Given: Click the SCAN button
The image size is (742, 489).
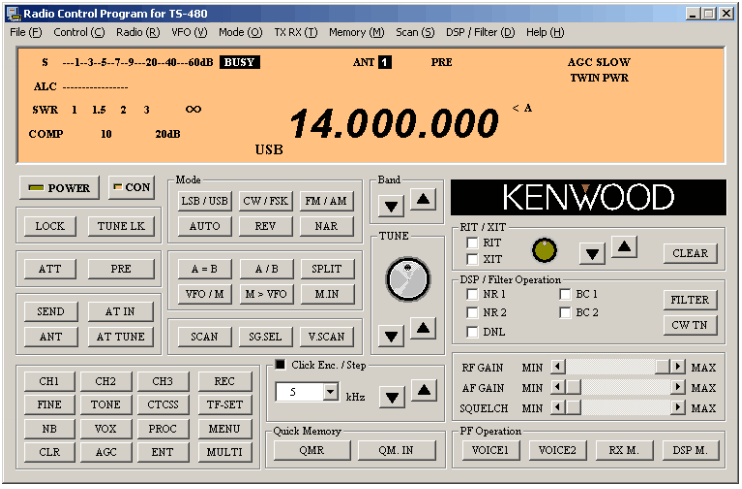Looking at the screenshot, I should point(204,337).
